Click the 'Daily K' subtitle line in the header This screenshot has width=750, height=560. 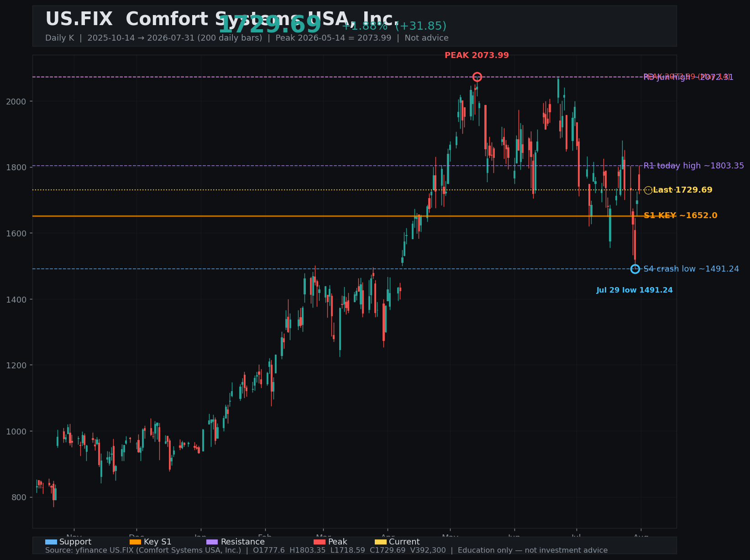point(247,38)
